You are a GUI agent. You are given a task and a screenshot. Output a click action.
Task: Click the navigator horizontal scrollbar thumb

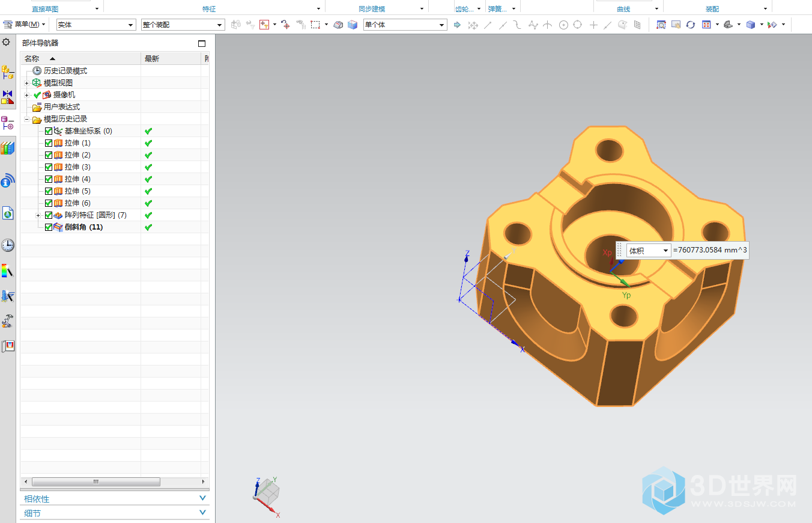[x=96, y=482]
